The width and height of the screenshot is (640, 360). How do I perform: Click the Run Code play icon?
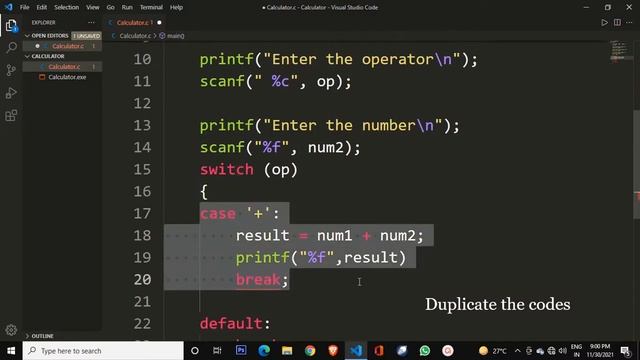(x=604, y=22)
